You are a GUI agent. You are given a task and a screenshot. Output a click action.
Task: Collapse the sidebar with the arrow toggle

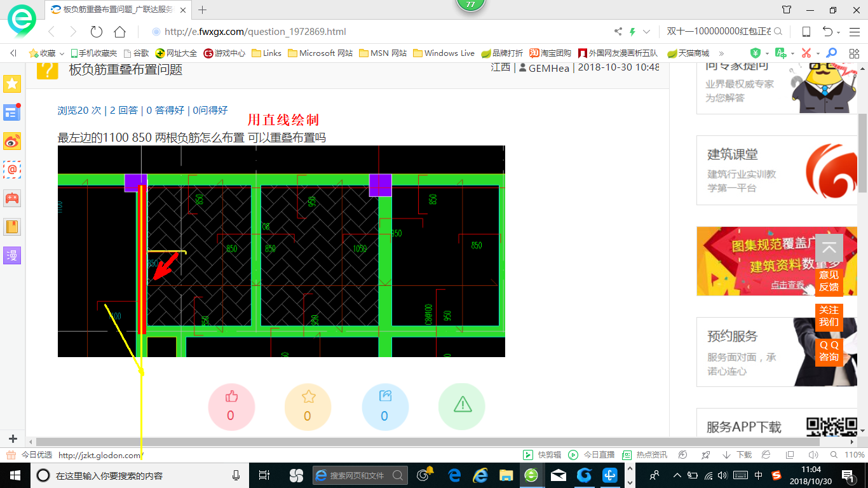coord(13,53)
